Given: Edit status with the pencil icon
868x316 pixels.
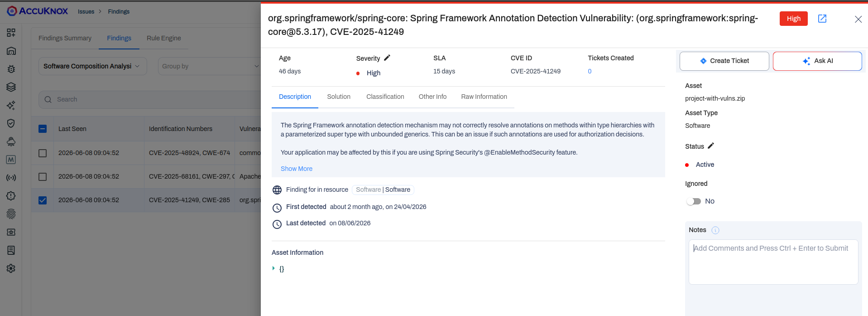Looking at the screenshot, I should (x=711, y=146).
